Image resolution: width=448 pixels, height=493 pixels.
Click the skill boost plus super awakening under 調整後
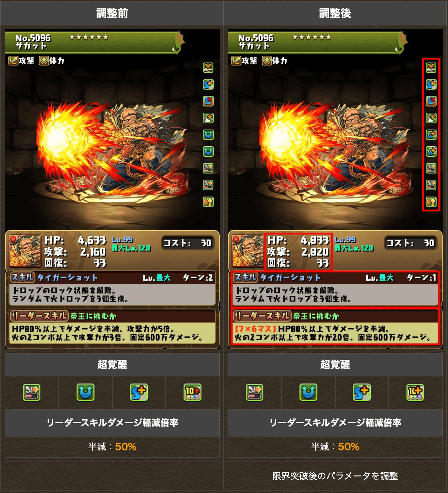pyautogui.click(x=362, y=392)
